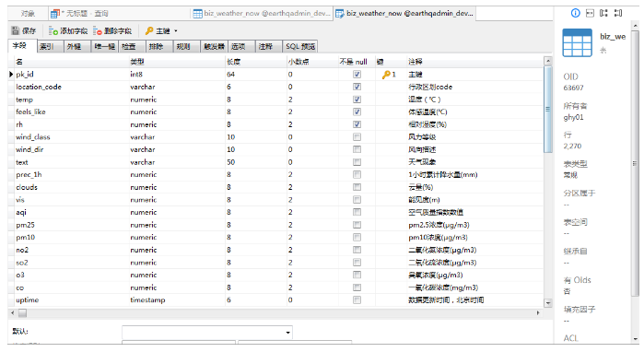
Task: Toggle not-null checkbox for location_code
Action: (357, 87)
